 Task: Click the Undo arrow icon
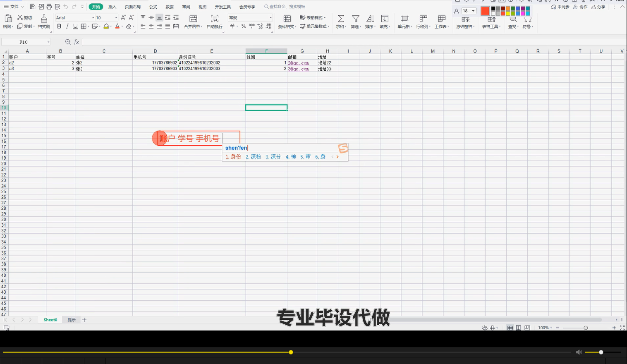coord(66,7)
